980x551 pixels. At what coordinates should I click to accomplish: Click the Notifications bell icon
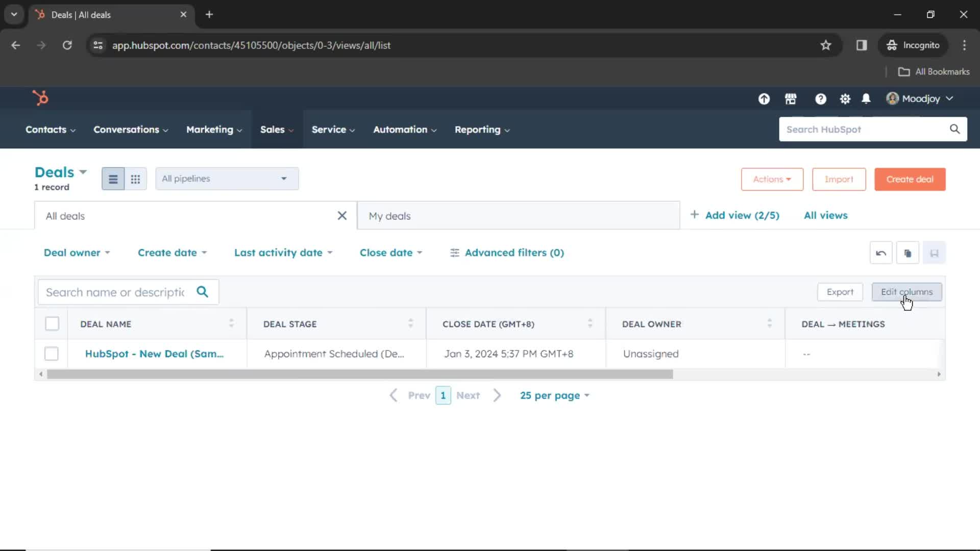click(x=866, y=98)
